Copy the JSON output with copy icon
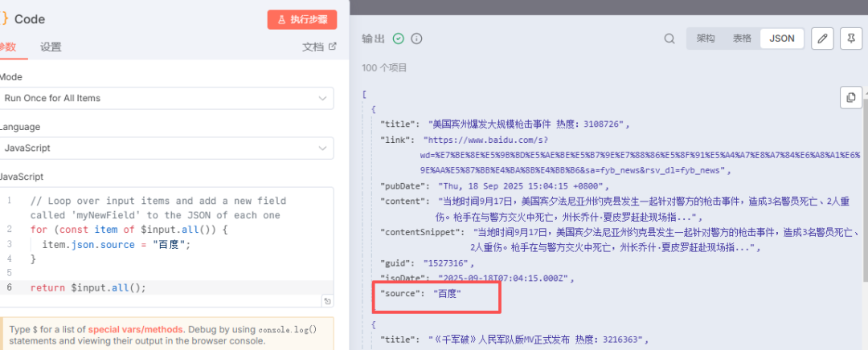The width and height of the screenshot is (868, 350). (x=850, y=98)
